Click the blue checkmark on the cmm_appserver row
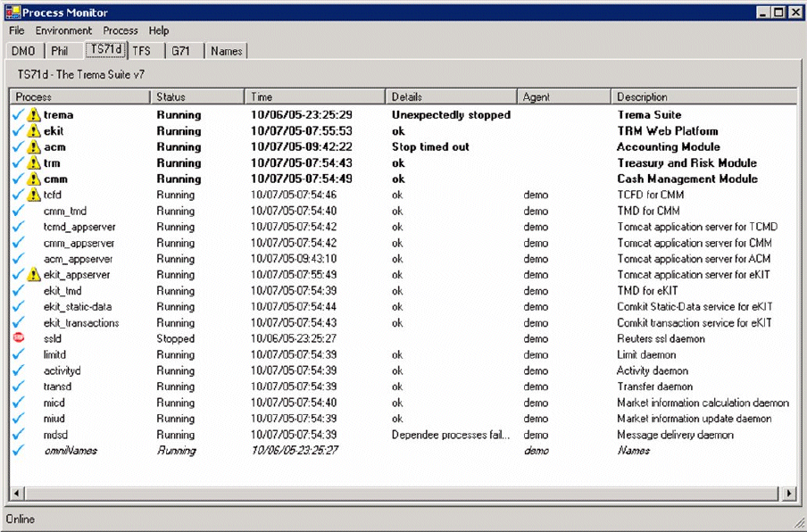807x532 pixels. click(x=19, y=242)
